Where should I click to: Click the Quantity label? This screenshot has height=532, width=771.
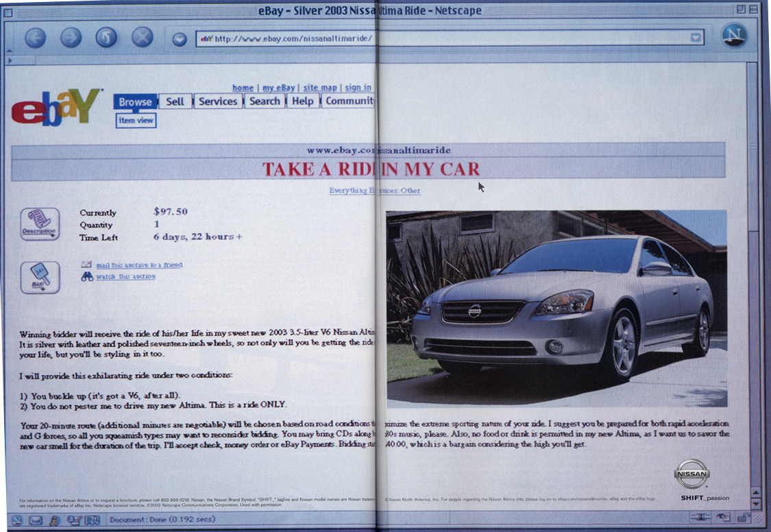coord(96,225)
